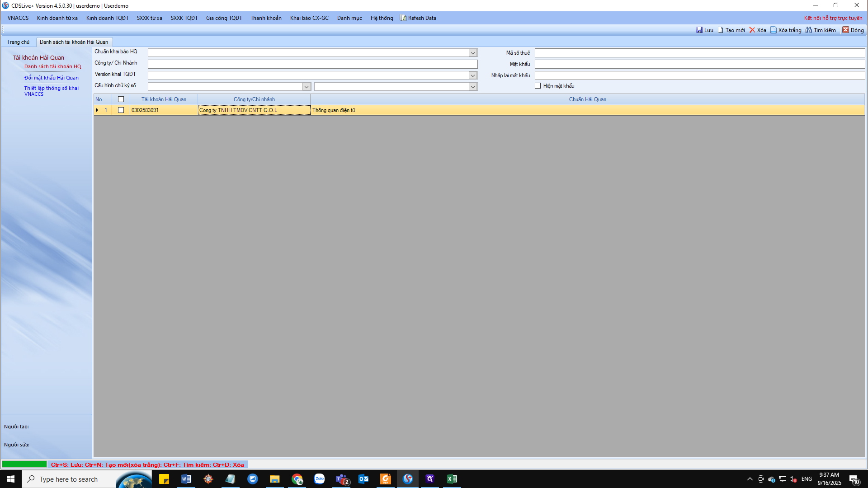Open the Hệ thống menu

(382, 18)
